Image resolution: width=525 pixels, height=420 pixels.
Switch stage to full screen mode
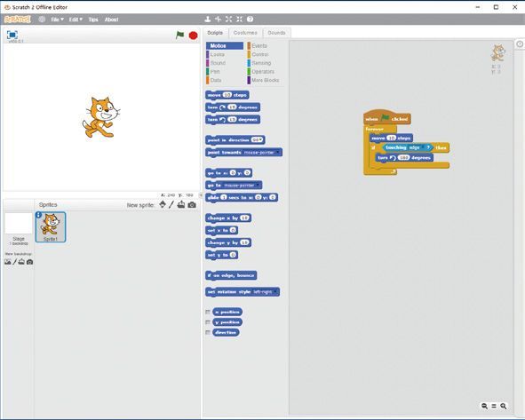[x=12, y=35]
